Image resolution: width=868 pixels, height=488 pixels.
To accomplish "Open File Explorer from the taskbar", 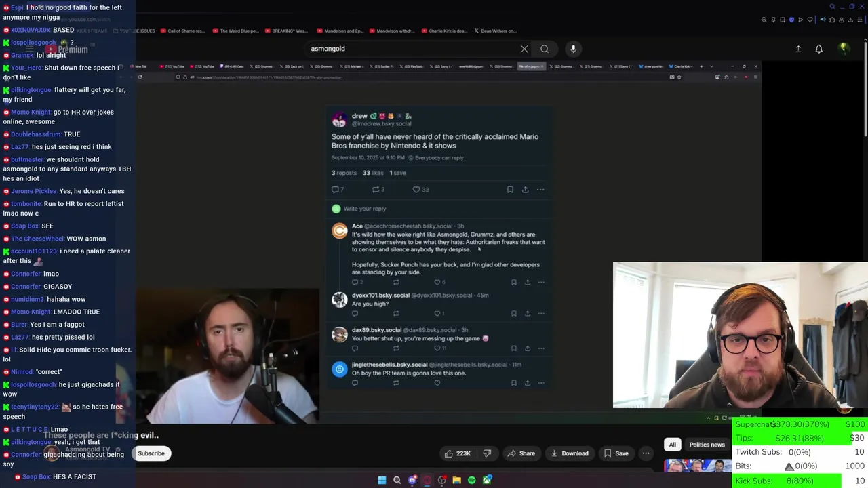I will 457,480.
